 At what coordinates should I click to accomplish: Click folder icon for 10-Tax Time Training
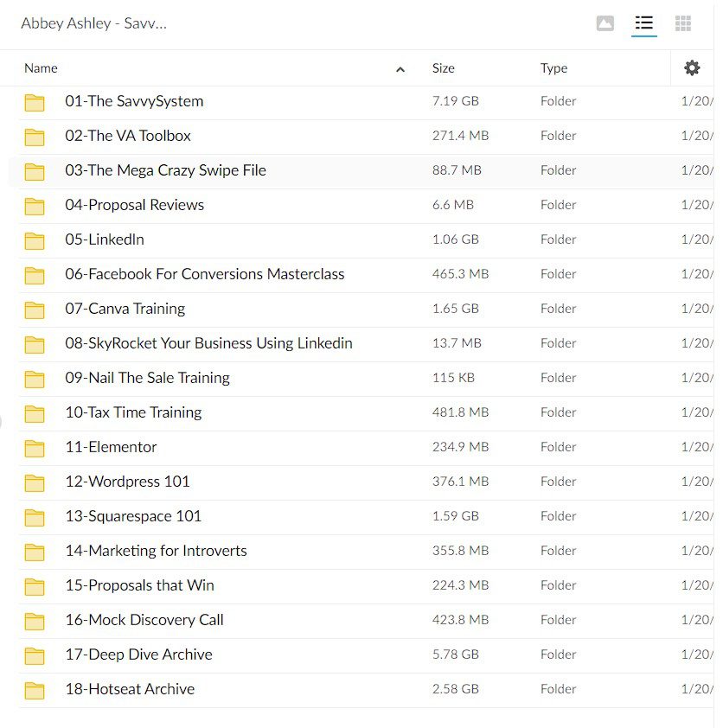coord(35,413)
